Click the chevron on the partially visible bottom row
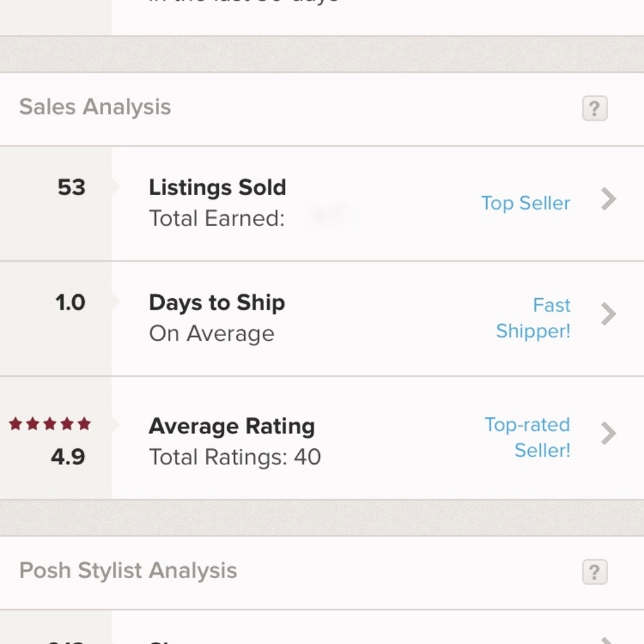The height and width of the screenshot is (644, 644). (608, 641)
